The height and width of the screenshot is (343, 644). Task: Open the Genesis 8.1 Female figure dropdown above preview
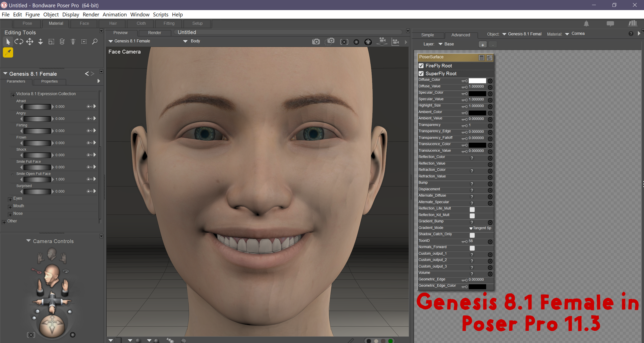[x=129, y=41]
